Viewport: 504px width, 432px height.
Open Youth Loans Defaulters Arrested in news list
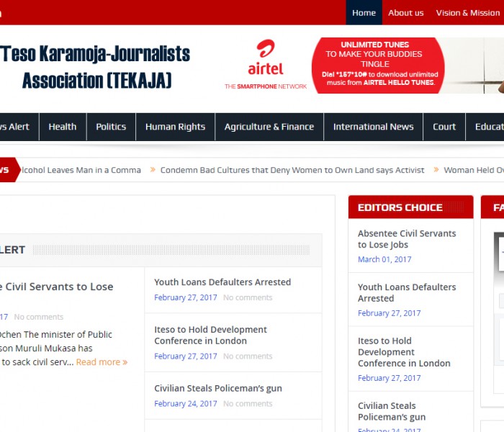(x=222, y=282)
